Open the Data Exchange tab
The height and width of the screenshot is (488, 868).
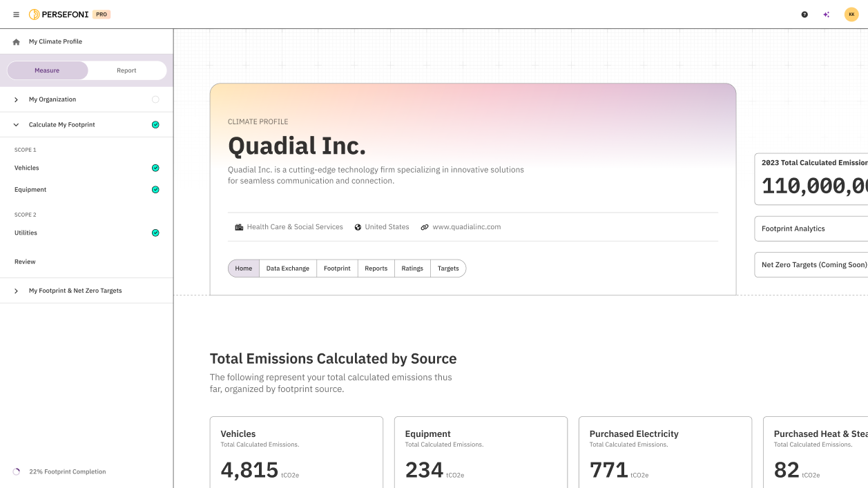click(288, 269)
